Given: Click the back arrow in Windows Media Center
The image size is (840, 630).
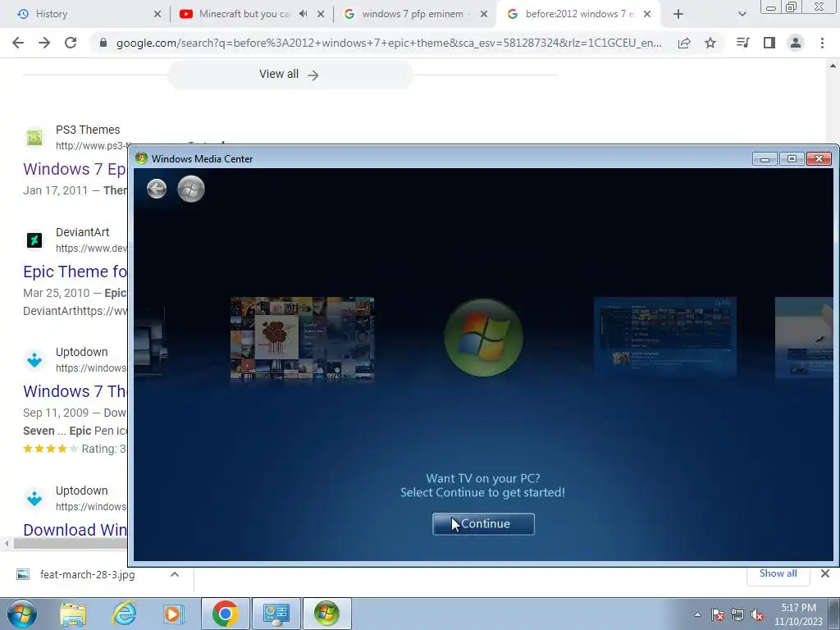Looking at the screenshot, I should 157,189.
